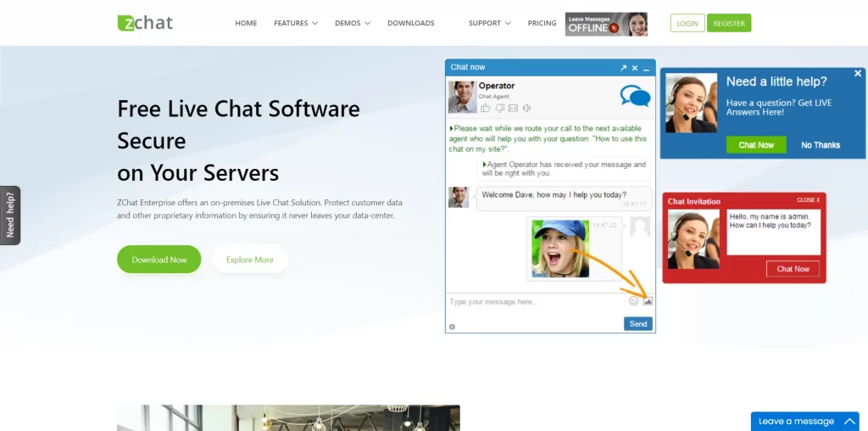Viewport: 868px width, 431px height.
Task: Click the Type your message here field
Action: click(x=537, y=302)
